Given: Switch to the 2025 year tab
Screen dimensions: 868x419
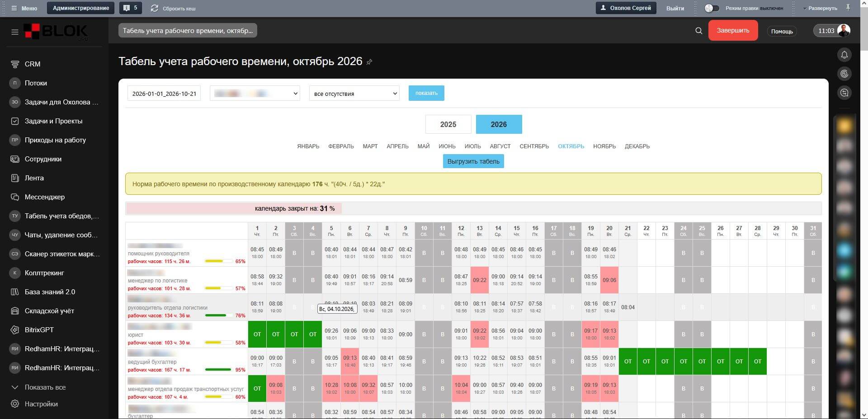Looking at the screenshot, I should 448,124.
